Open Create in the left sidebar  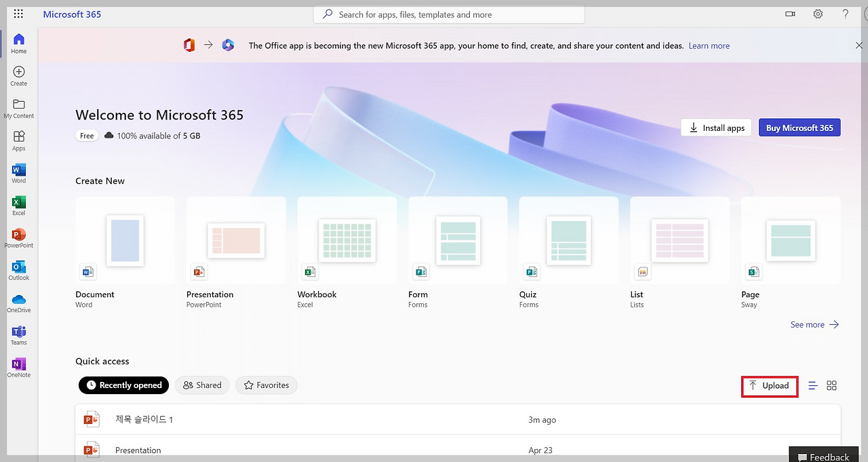pyautogui.click(x=19, y=76)
